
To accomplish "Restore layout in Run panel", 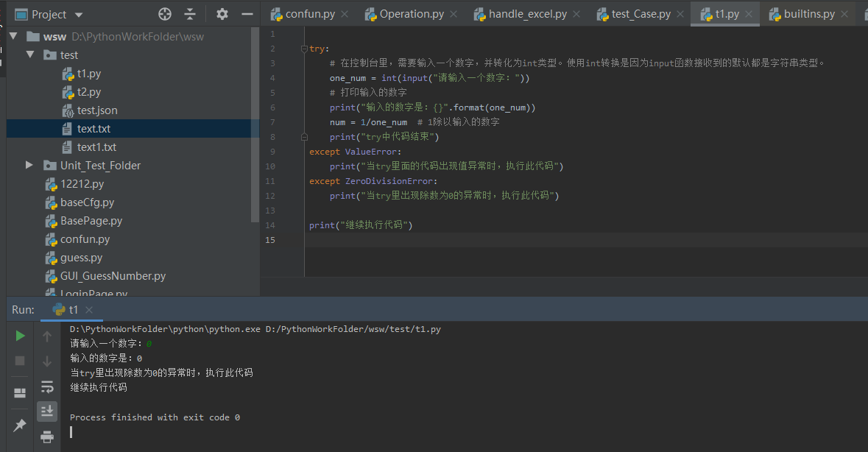I will point(20,393).
